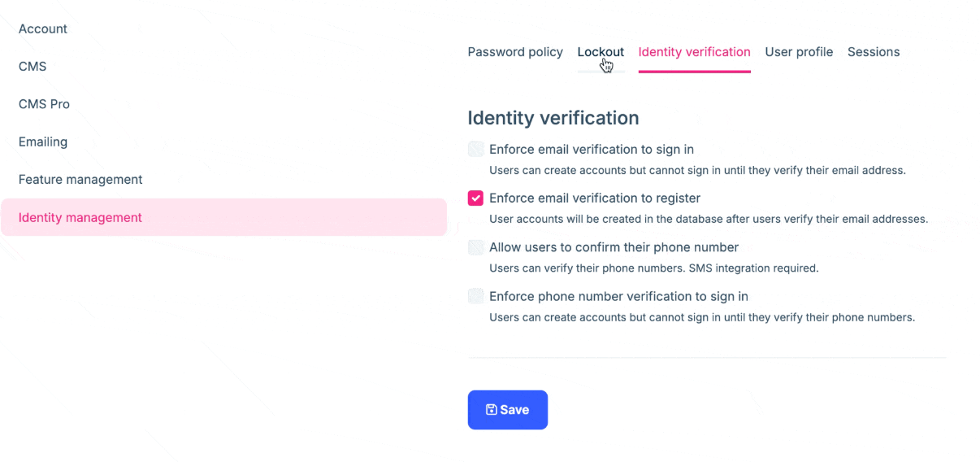Enable Enforce email verification to sign in checkbox
Viewport: 980px width, 462px height.
475,149
